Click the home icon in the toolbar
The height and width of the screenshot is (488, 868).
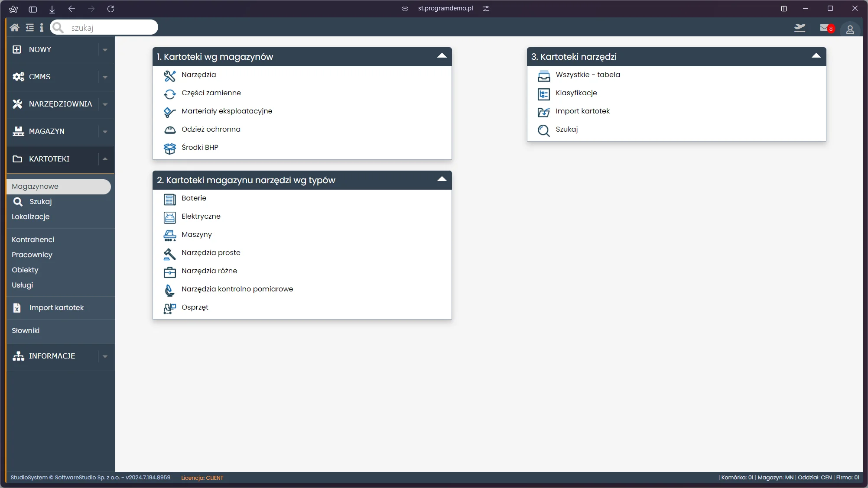14,28
